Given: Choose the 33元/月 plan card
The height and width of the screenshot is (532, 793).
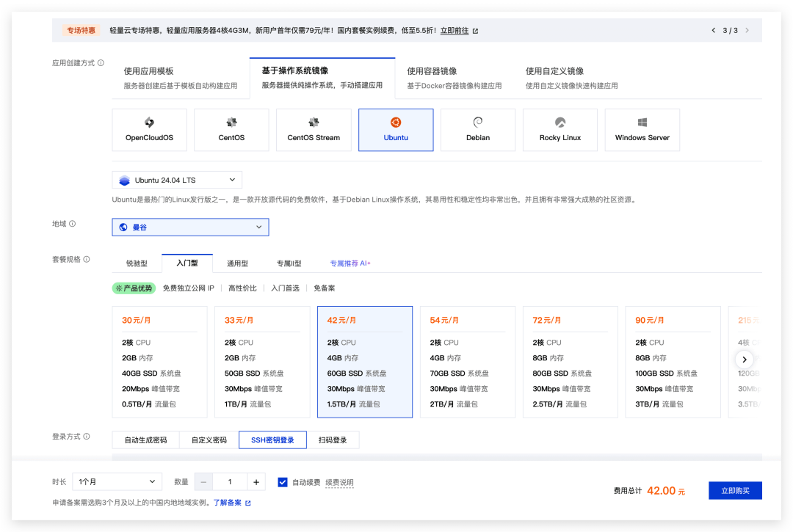Looking at the screenshot, I should [x=262, y=362].
